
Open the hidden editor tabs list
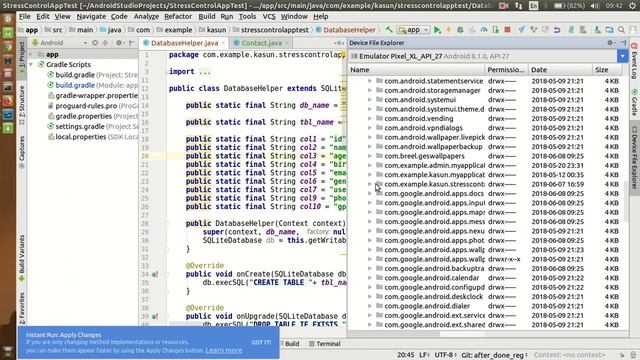338,43
